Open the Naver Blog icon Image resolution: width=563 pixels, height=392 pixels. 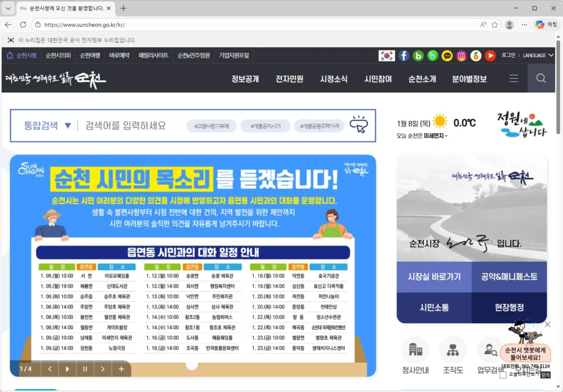[417, 55]
